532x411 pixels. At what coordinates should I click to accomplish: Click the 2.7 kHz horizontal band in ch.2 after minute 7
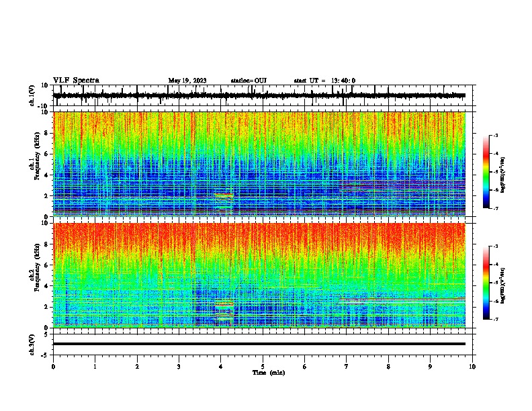(402, 300)
